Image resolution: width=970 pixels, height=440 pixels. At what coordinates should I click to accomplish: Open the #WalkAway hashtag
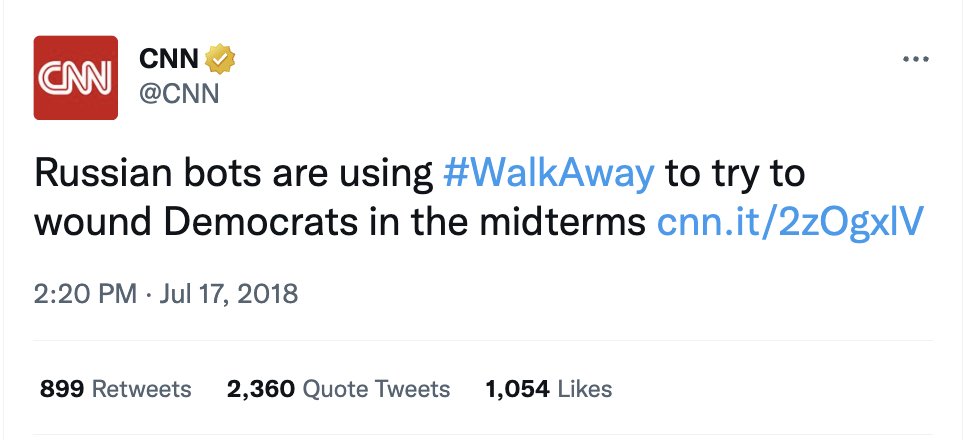(x=548, y=174)
